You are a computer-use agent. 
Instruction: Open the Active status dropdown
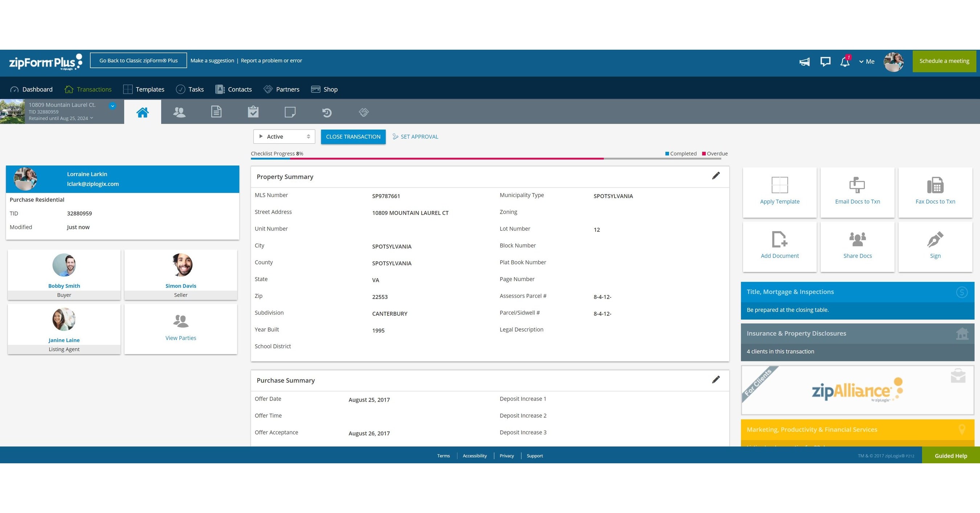[x=284, y=136]
